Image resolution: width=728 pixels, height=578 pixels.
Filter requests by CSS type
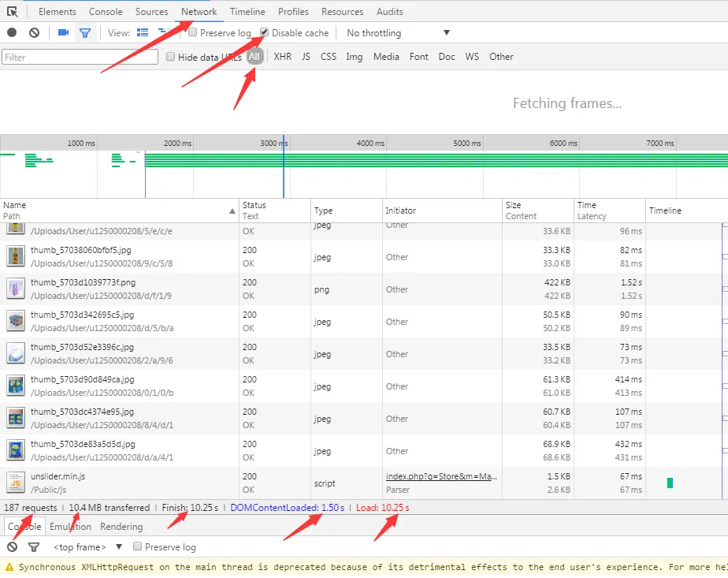point(329,57)
